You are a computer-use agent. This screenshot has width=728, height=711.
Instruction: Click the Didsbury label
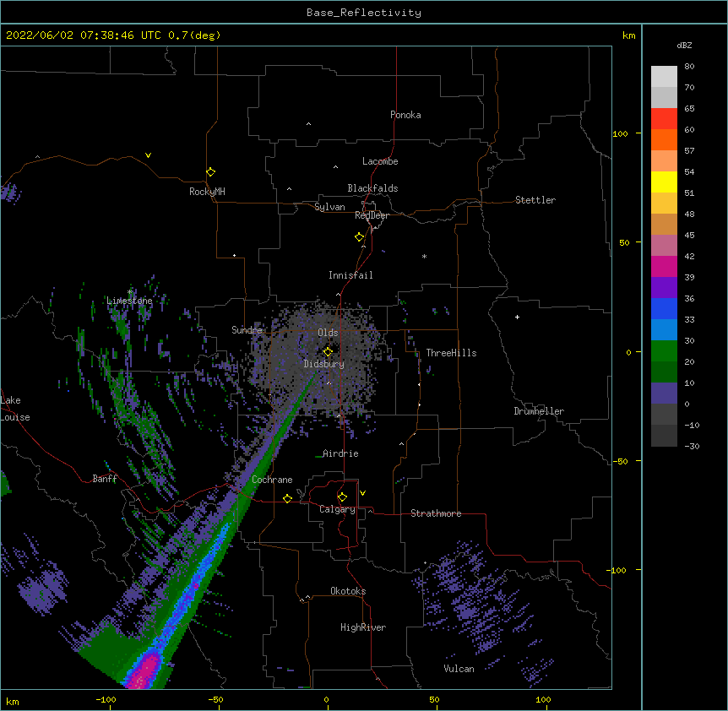coord(323,364)
